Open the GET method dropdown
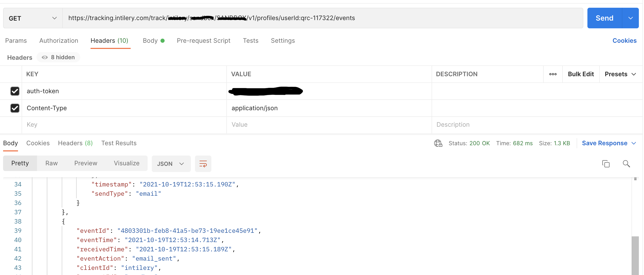The image size is (644, 275). pos(33,18)
